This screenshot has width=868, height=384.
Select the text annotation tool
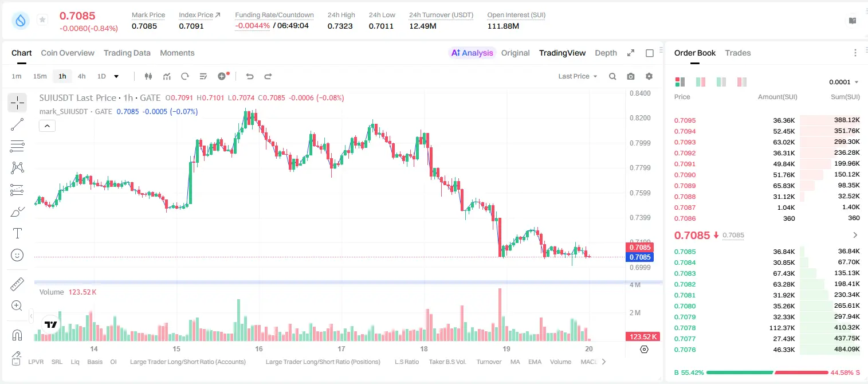pyautogui.click(x=17, y=233)
